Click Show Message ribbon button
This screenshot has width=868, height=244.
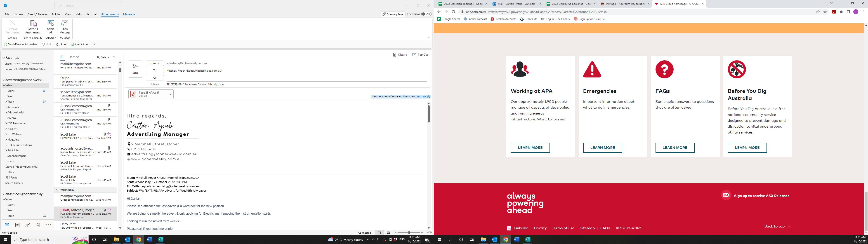(x=65, y=27)
